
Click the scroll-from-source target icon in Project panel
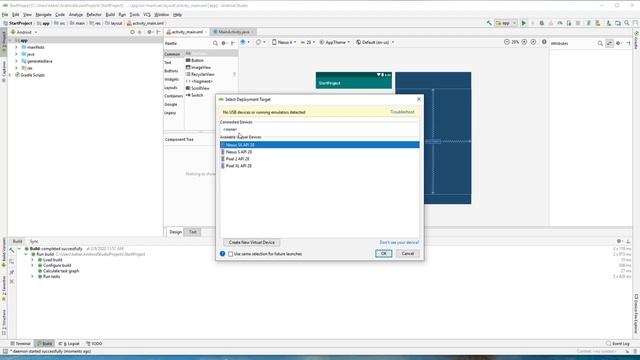132,32
